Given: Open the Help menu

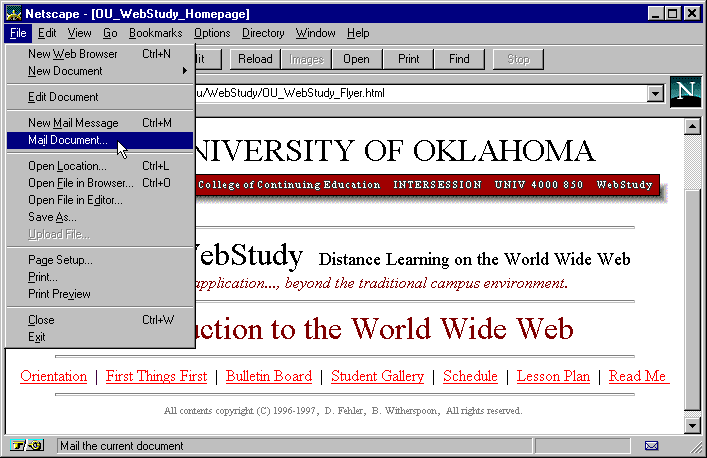Looking at the screenshot, I should coord(358,33).
